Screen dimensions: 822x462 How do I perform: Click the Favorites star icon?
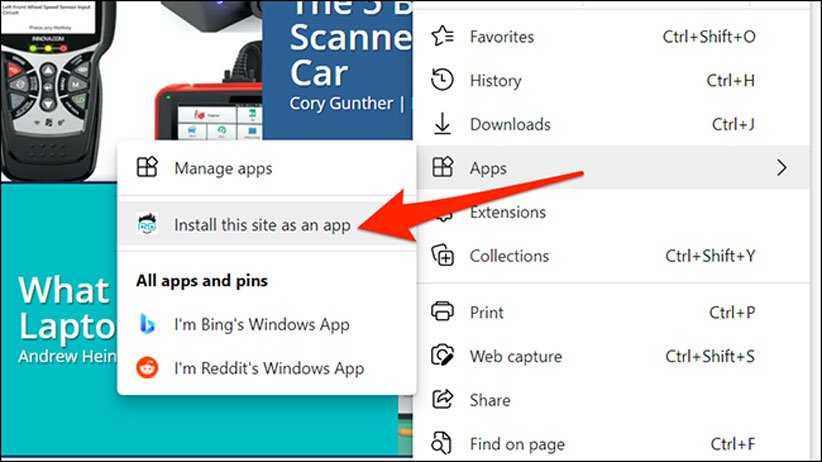point(442,37)
